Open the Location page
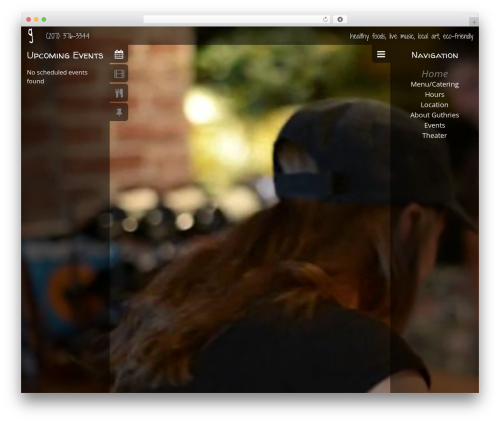The image size is (500, 423). [434, 105]
